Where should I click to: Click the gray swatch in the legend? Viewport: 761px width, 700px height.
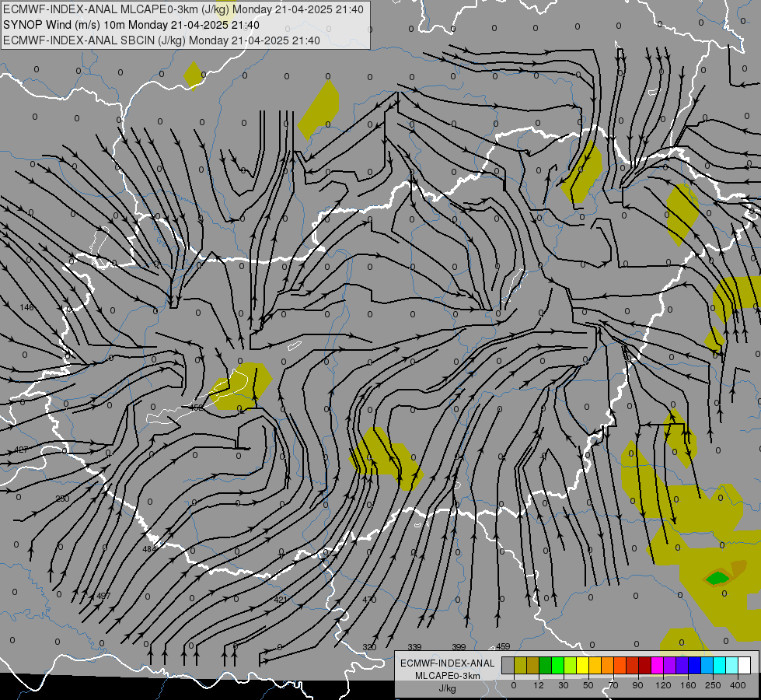[x=508, y=666]
